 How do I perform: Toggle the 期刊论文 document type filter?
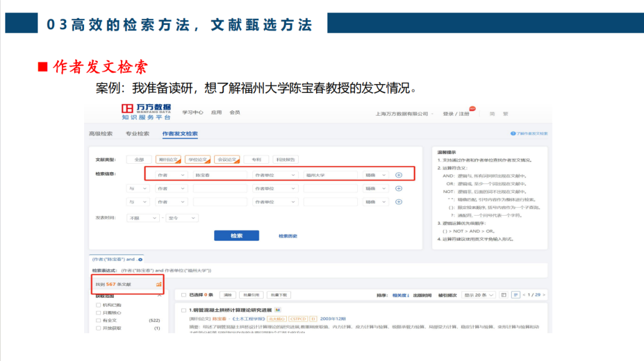coord(169,159)
